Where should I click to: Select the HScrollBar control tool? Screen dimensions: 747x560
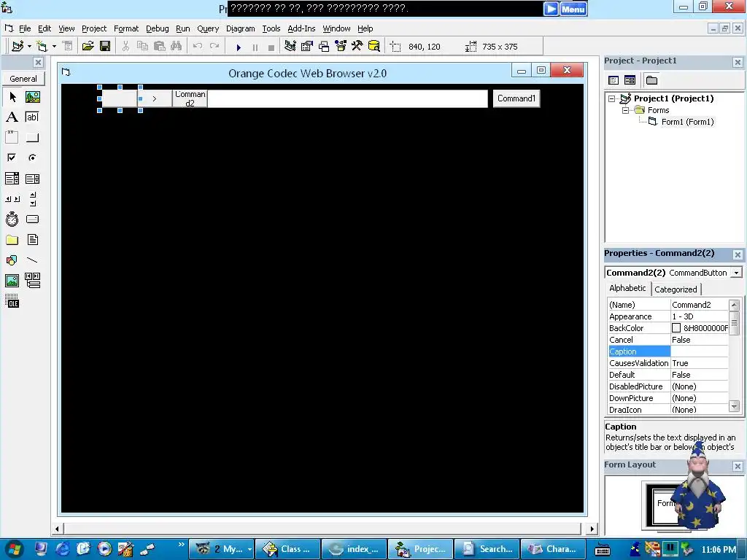(x=12, y=198)
